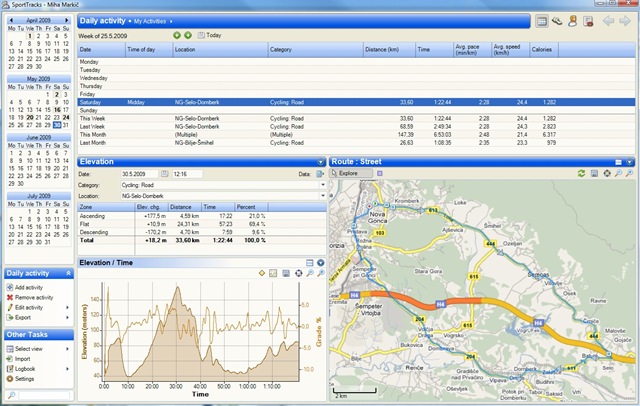Go to previous week with green arrow
The height and width of the screenshot is (406, 640).
tap(177, 35)
